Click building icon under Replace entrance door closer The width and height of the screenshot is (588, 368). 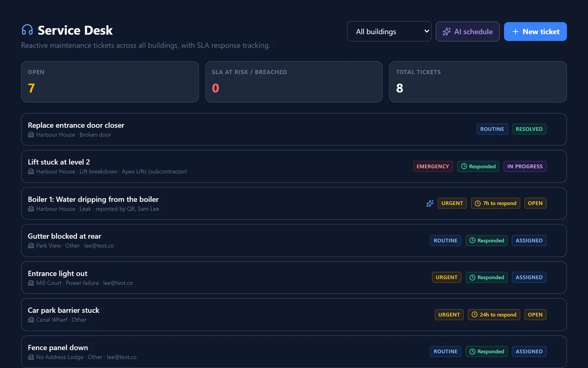[31, 135]
